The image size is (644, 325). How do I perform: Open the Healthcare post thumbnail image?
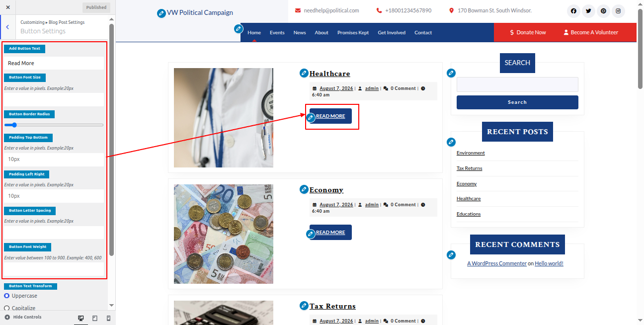224,118
